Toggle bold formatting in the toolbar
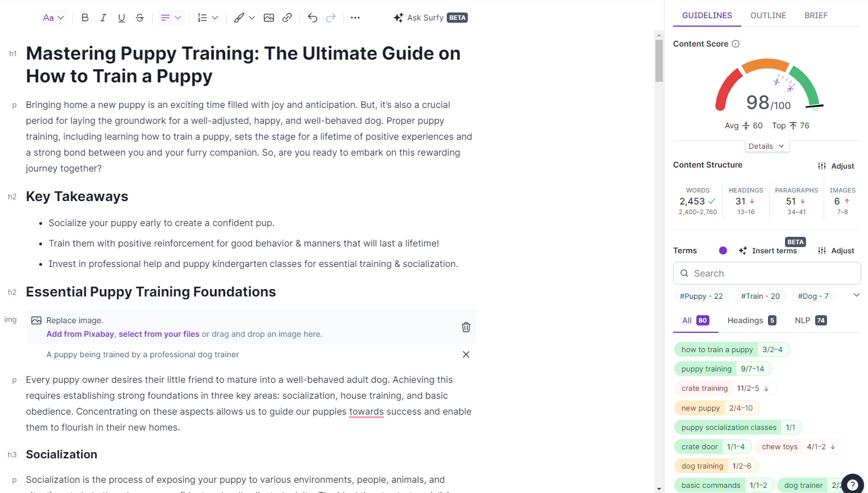The image size is (868, 493). (85, 18)
